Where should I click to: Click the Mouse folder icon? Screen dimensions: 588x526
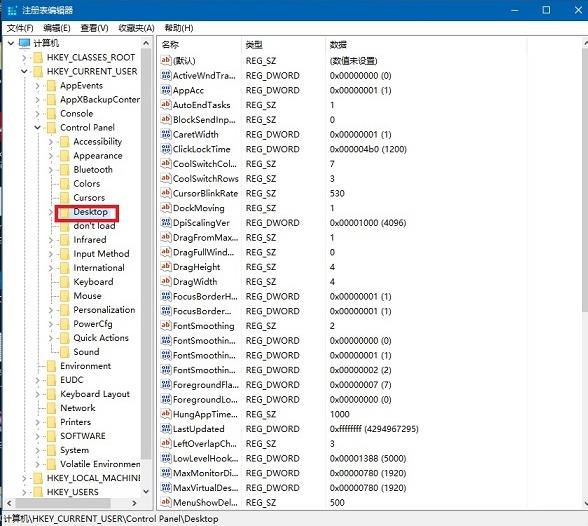click(65, 296)
